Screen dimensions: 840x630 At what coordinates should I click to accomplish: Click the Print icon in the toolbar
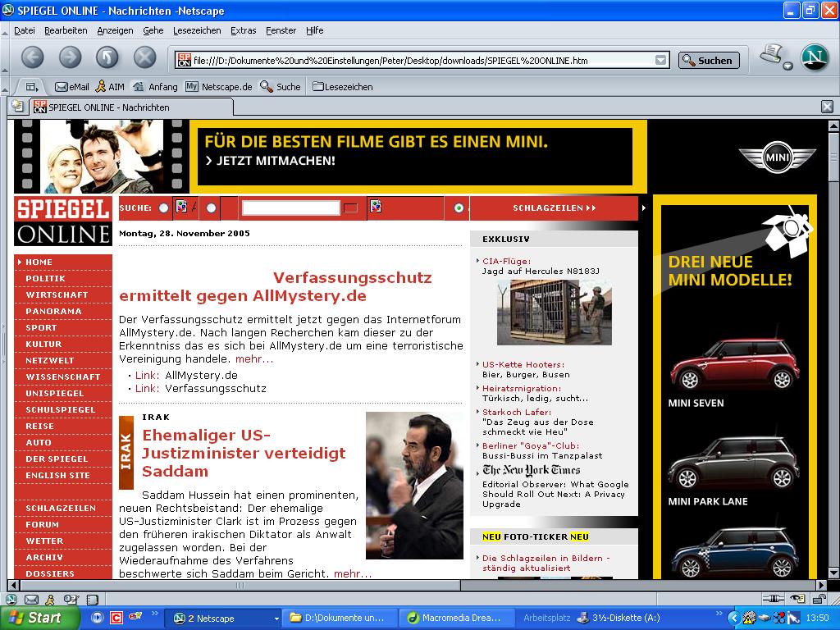point(771,55)
